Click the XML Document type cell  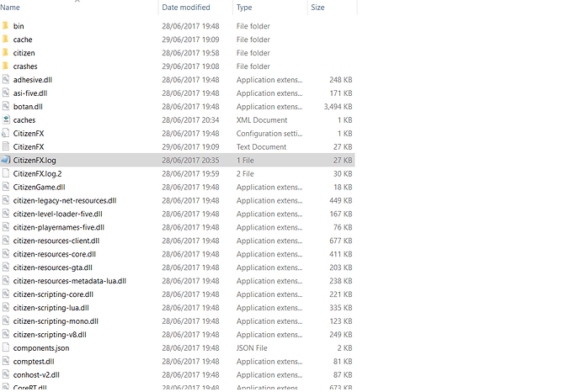coord(262,120)
